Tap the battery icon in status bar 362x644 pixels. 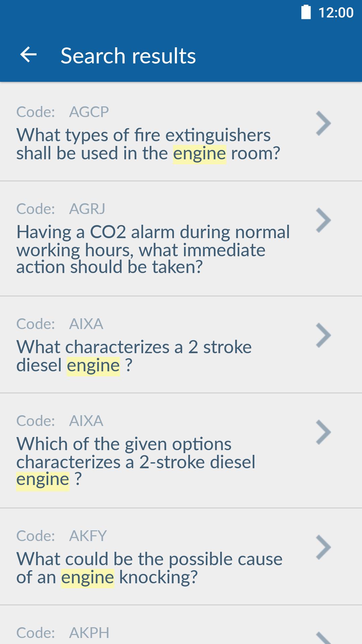click(x=306, y=12)
